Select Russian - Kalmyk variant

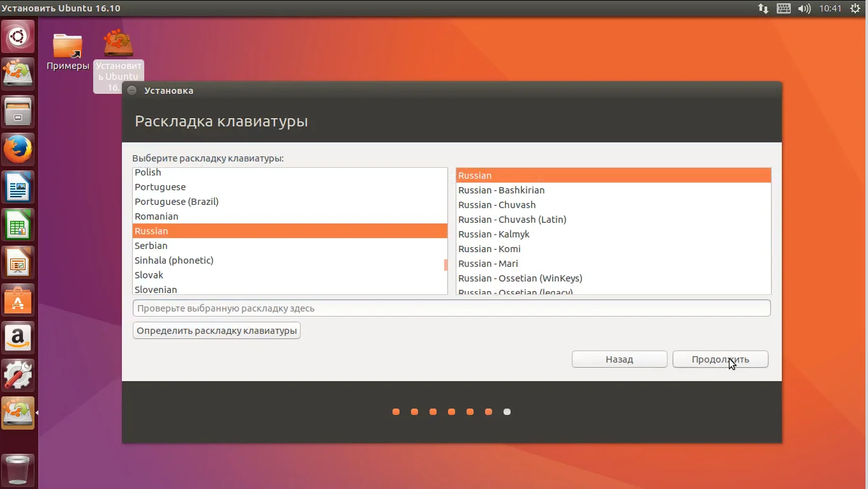pos(613,234)
